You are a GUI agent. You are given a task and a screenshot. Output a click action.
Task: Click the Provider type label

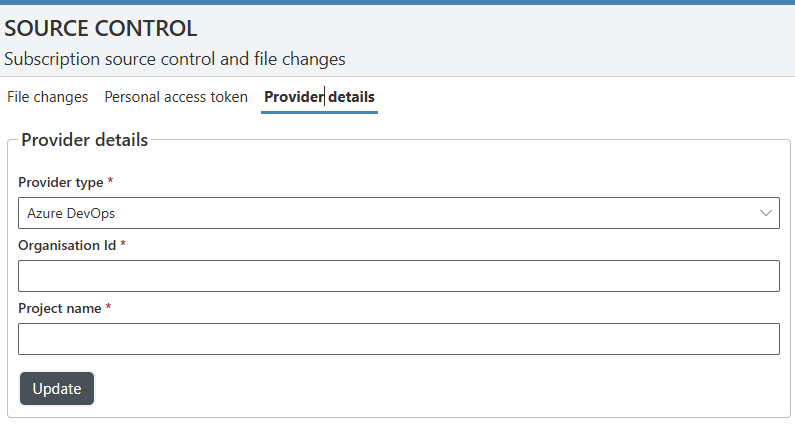(60, 183)
